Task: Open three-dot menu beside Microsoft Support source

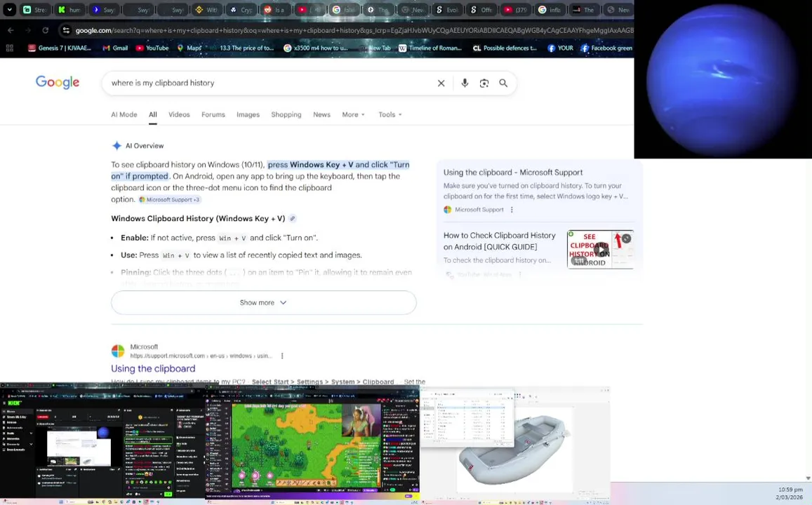Action: tap(512, 210)
